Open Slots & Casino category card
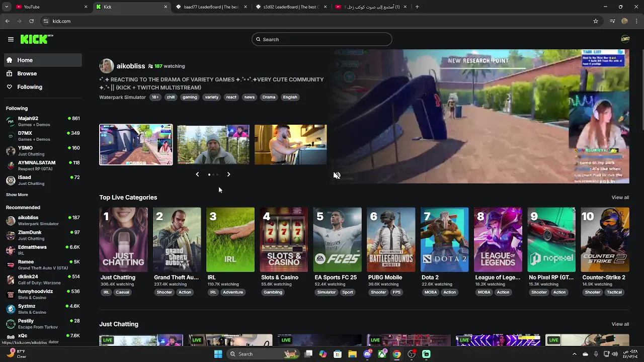Screen dimensions: 644x362 (284, 240)
